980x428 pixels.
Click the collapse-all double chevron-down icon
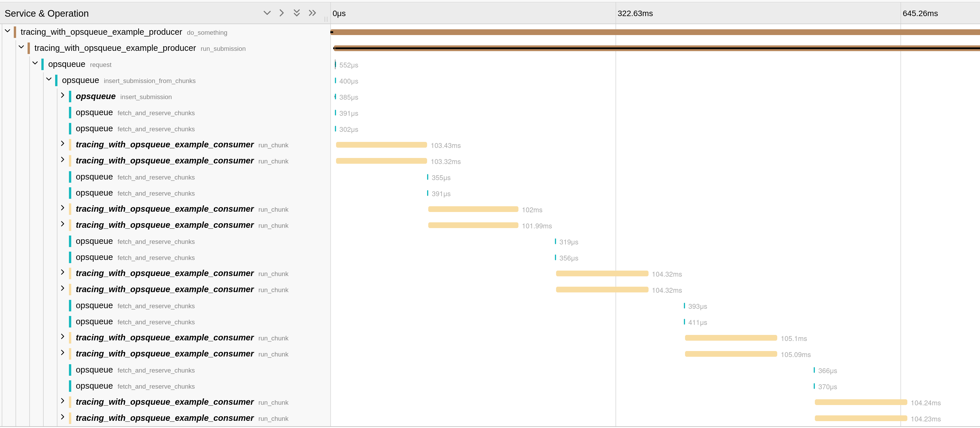click(x=297, y=13)
